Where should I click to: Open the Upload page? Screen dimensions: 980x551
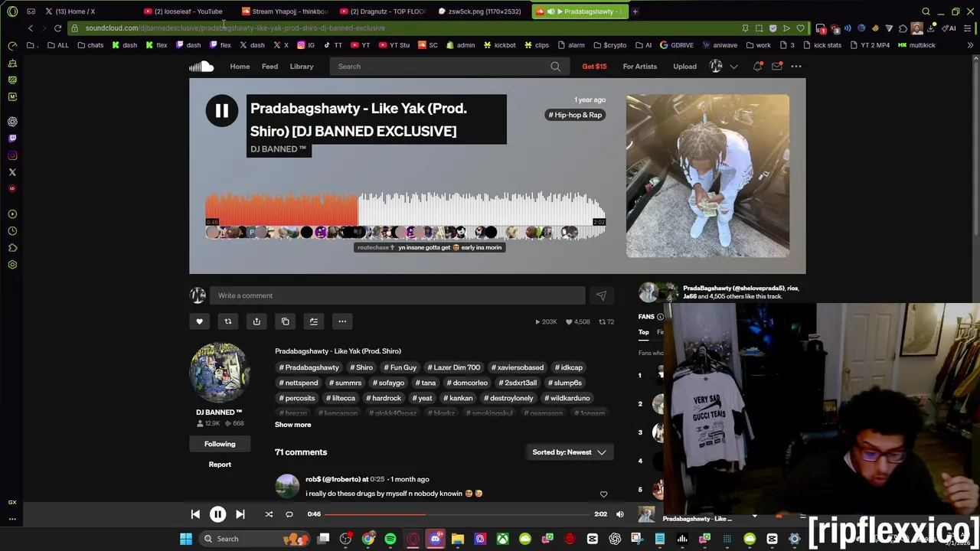[684, 67]
